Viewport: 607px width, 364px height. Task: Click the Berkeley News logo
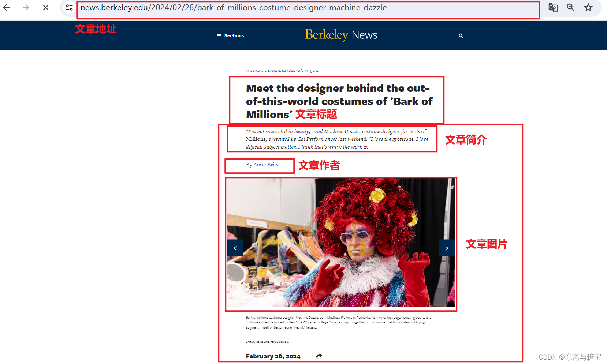(341, 35)
